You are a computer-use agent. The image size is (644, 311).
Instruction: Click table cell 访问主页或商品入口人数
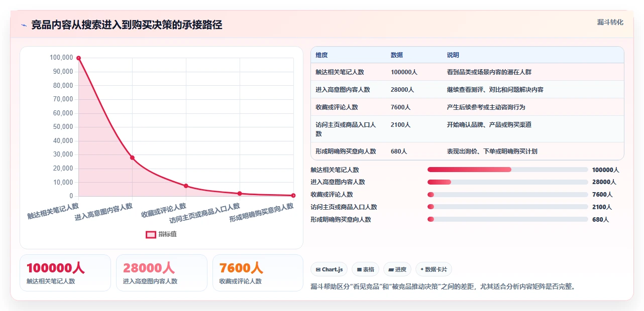point(346,129)
